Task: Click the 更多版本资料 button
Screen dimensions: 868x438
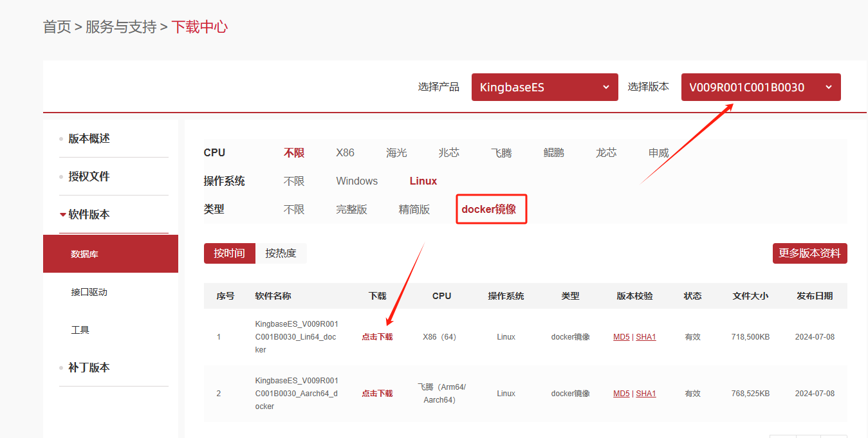Action: coord(809,253)
